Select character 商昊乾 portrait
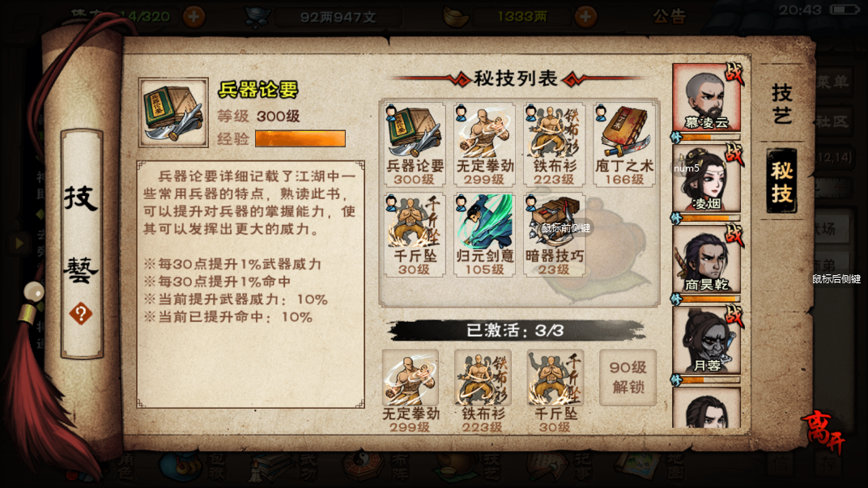Viewport: 868px width, 488px height. coord(706,259)
